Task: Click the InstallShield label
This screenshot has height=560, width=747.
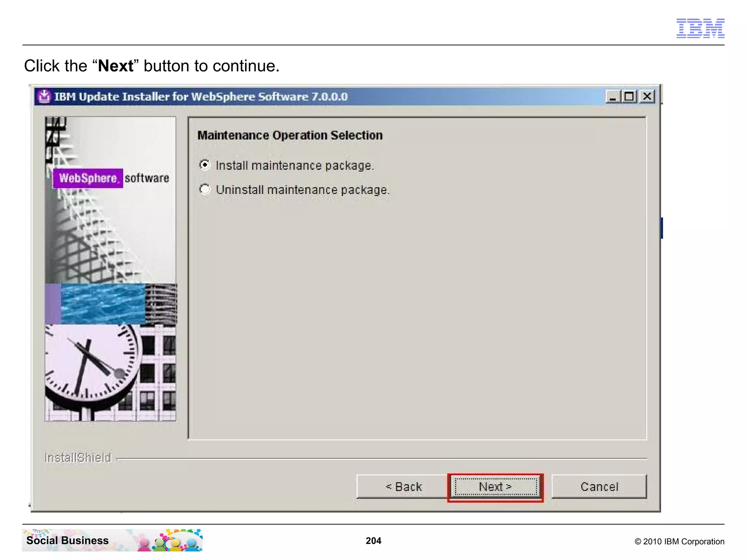Action: click(78, 458)
